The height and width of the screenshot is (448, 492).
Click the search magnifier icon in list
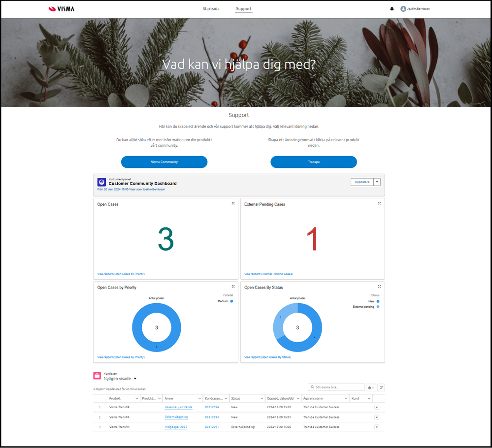click(x=312, y=387)
